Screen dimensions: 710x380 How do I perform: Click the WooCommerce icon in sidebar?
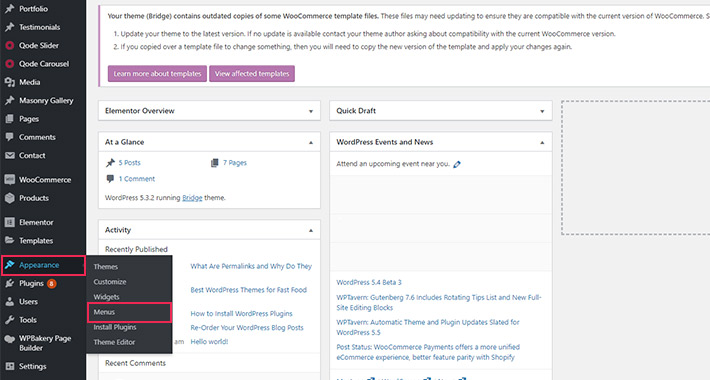click(10, 179)
